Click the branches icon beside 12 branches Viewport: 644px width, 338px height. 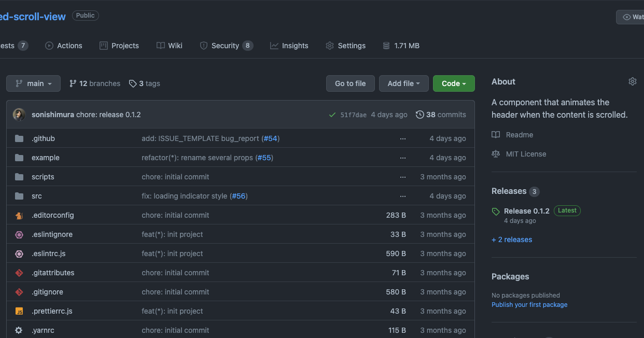pos(73,84)
